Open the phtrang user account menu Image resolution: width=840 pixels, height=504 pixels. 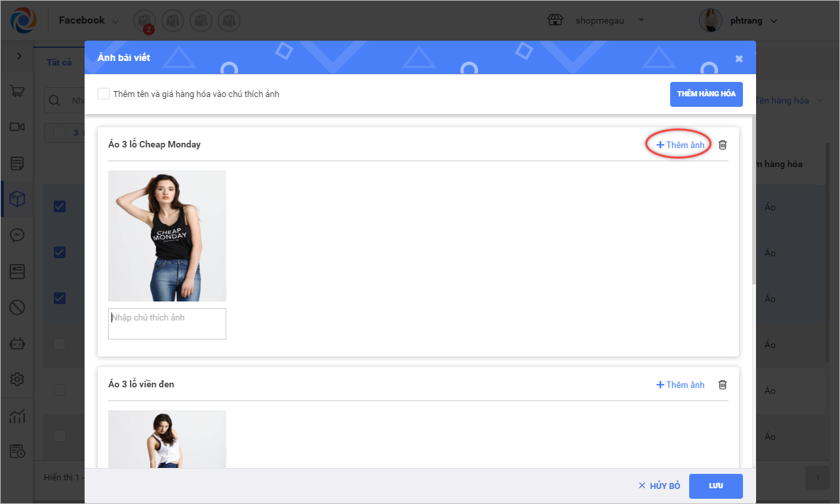point(738,21)
